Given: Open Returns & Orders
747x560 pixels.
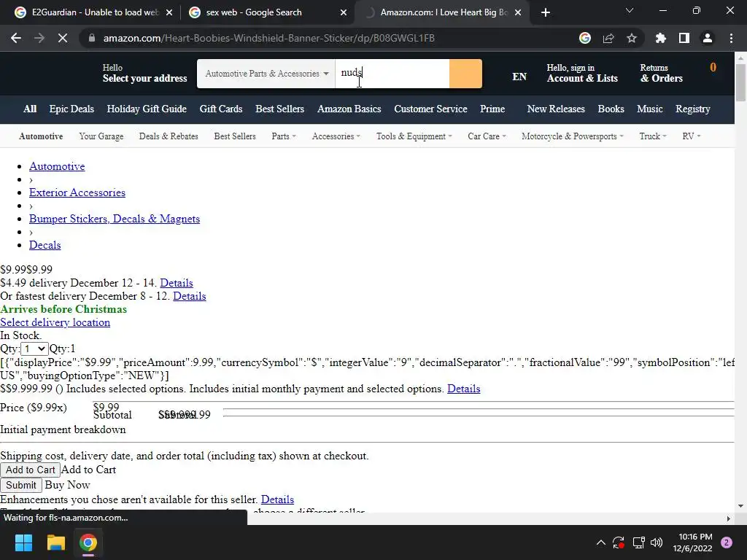Looking at the screenshot, I should point(661,74).
